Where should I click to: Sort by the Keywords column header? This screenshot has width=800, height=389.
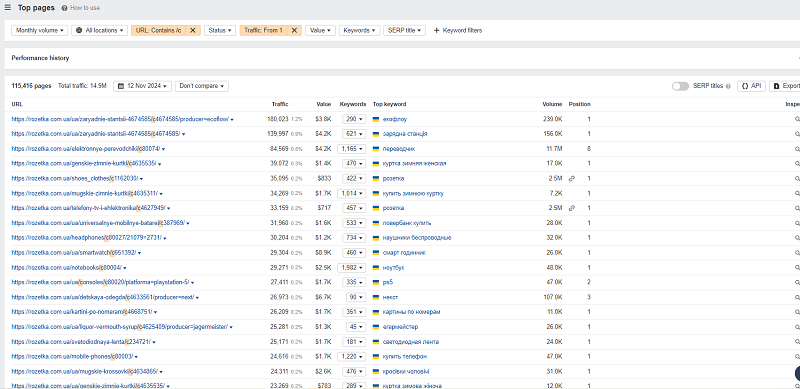click(353, 104)
